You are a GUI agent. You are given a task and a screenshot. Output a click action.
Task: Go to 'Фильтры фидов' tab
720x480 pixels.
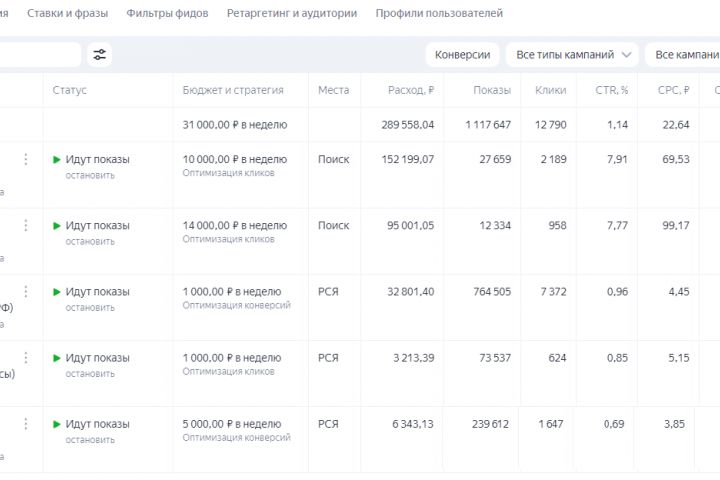tap(165, 14)
